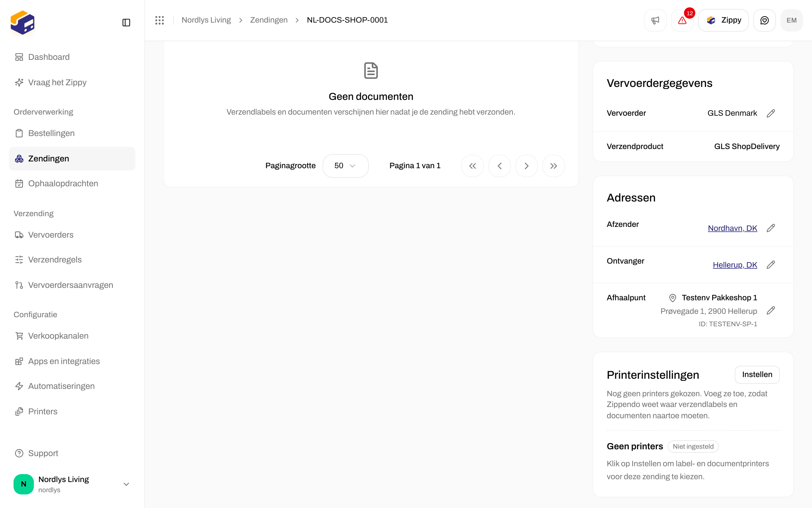Open the chat support bubble icon
The width and height of the screenshot is (812, 508).
click(764, 20)
